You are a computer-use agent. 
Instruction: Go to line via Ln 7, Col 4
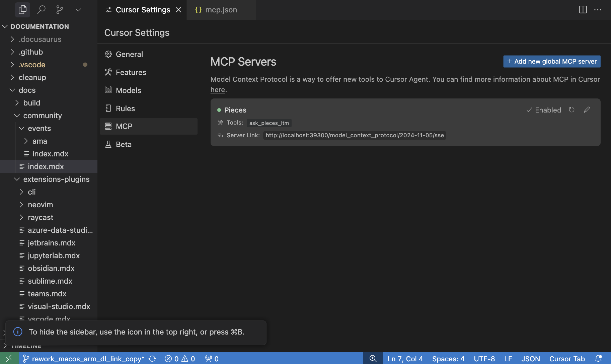405,359
